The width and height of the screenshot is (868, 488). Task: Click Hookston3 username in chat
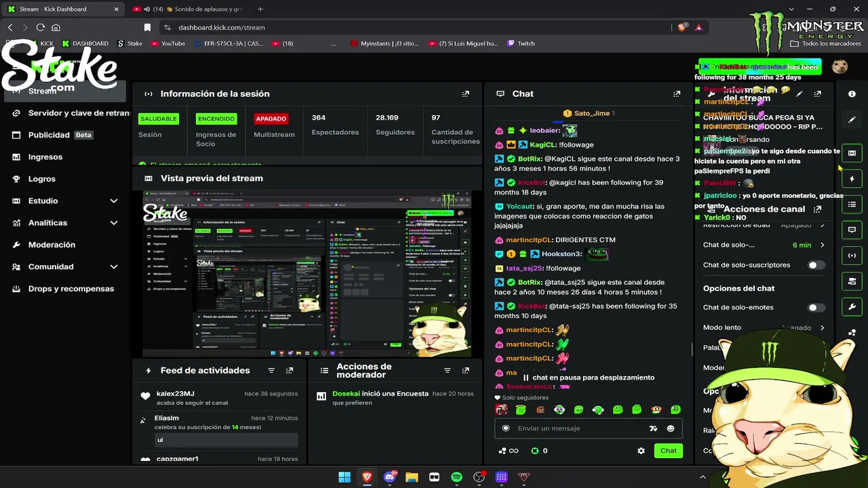click(561, 254)
